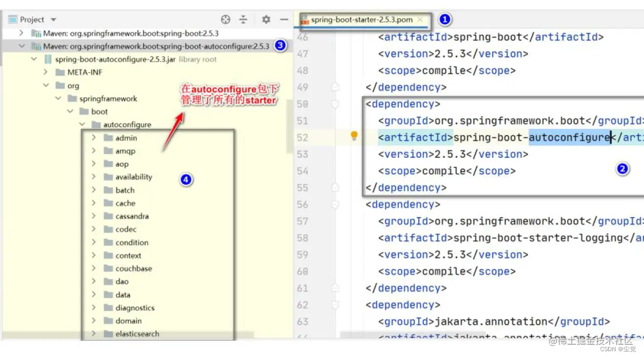Select the data folder icon

pos(109,295)
